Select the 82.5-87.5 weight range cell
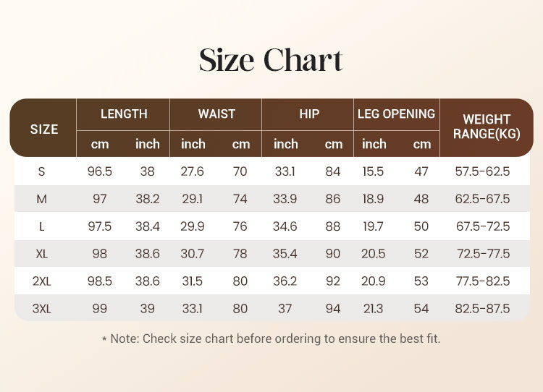The image size is (543, 392). pyautogui.click(x=483, y=309)
